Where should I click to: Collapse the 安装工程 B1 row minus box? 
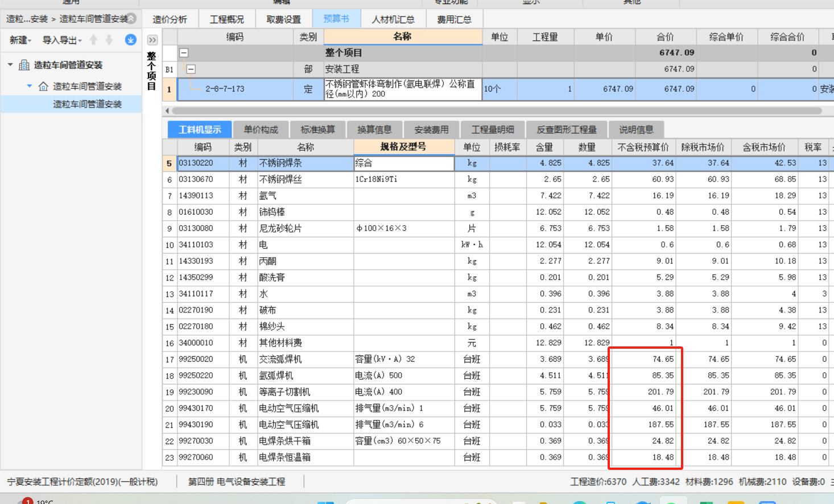tap(191, 69)
